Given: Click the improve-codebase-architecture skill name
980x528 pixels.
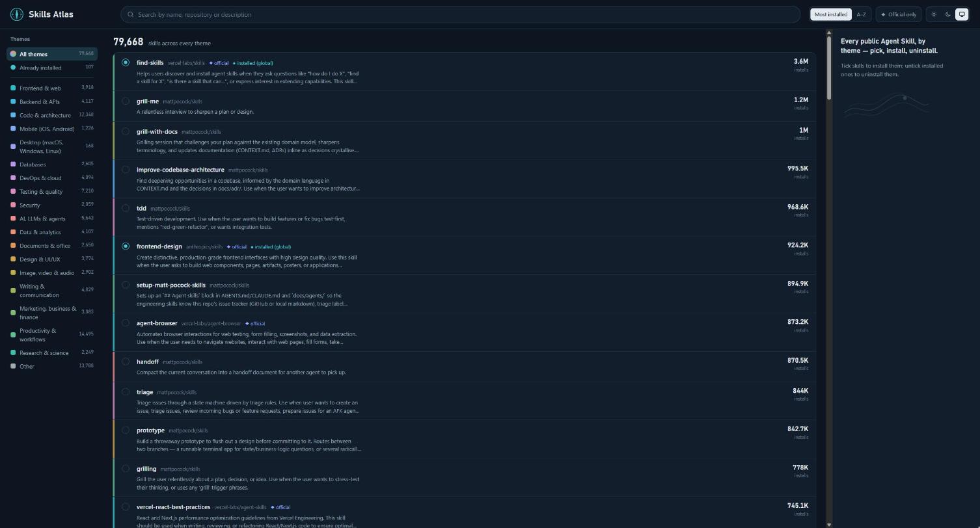Looking at the screenshot, I should point(180,170).
